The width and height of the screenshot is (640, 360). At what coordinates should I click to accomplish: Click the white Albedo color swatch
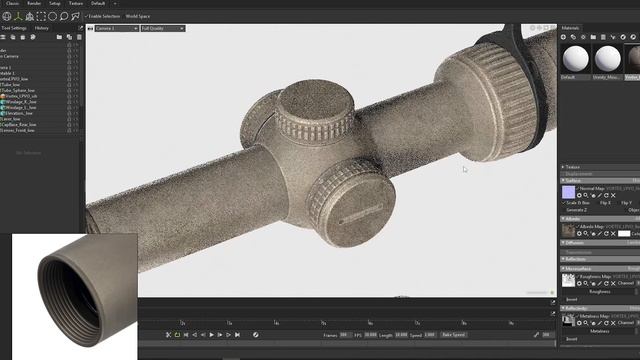[624, 233]
